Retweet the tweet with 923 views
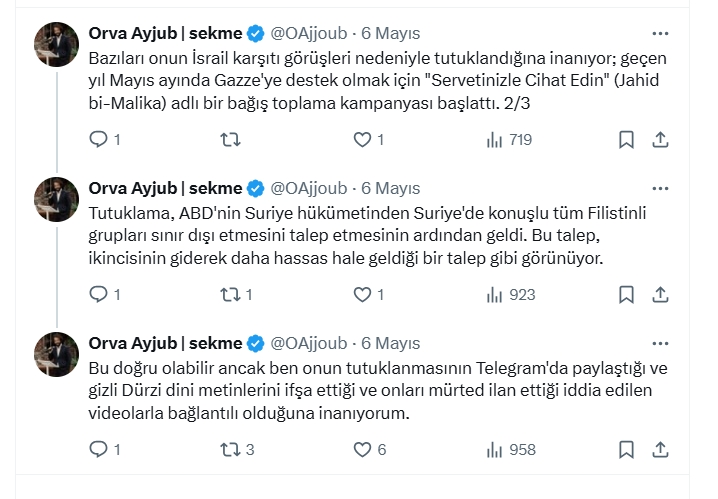Viewport: 718px width, 499px height. (229, 295)
